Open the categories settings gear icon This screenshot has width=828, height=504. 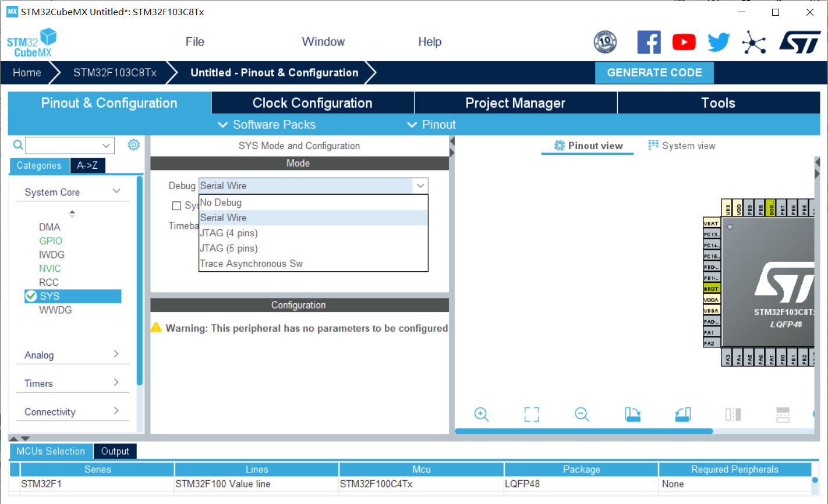(x=134, y=145)
